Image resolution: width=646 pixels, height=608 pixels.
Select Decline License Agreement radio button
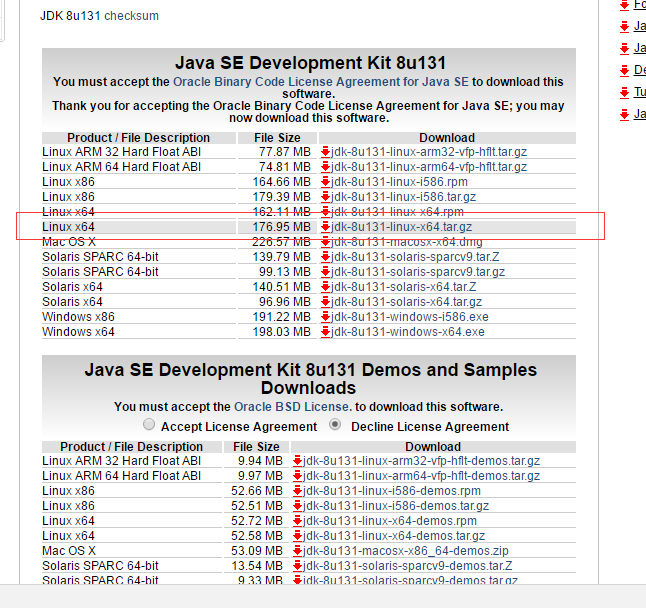[335, 424]
